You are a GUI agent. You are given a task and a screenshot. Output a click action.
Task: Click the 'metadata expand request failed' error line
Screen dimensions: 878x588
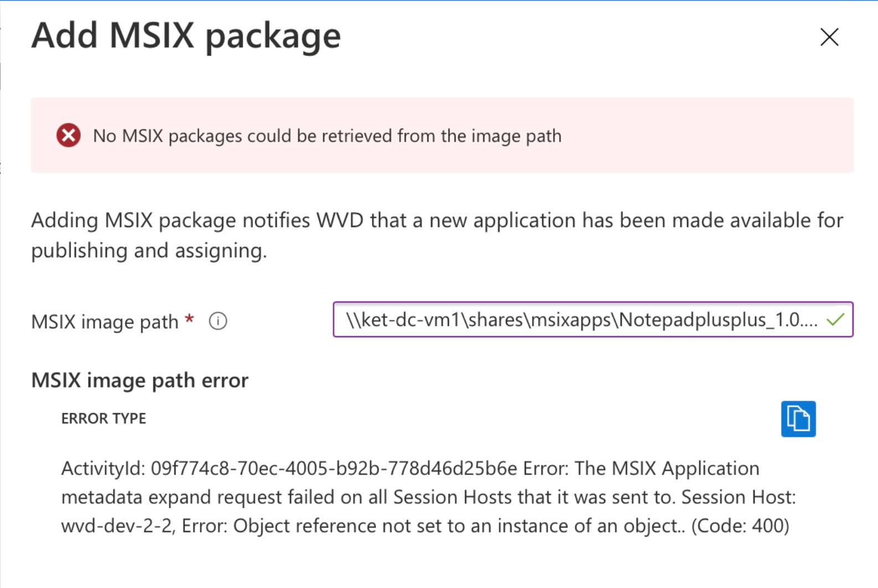428,497
